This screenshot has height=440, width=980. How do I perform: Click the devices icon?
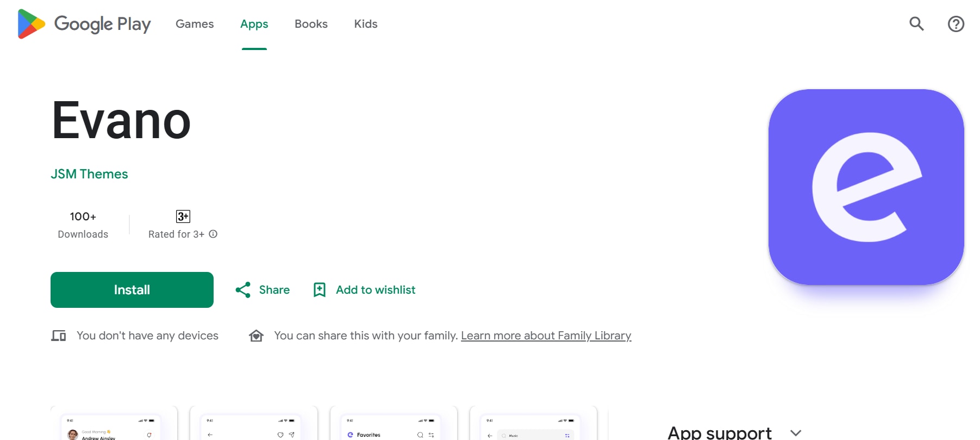click(x=59, y=336)
